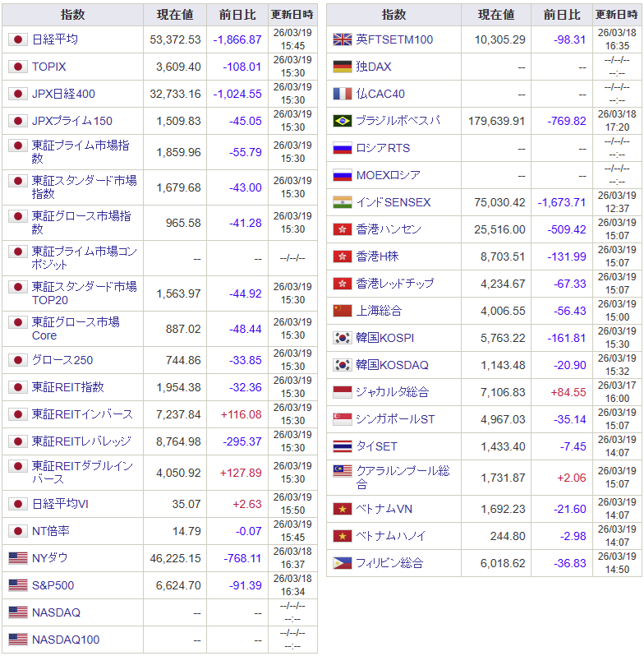Open the S&P500 index link

53,585
